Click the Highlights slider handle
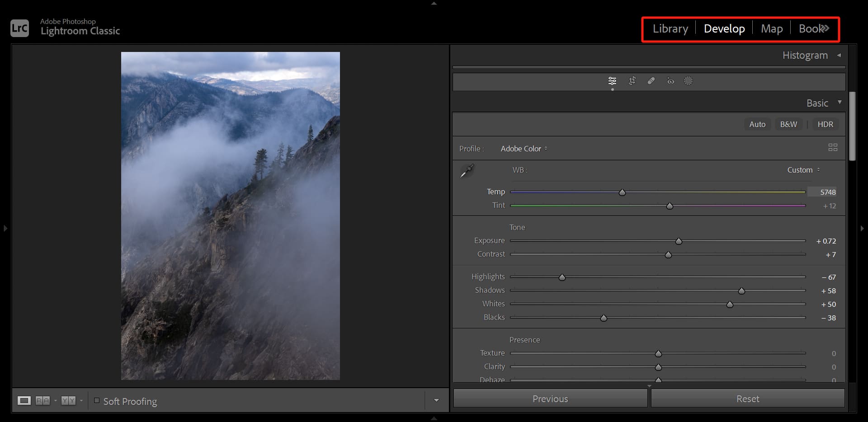This screenshot has width=868, height=422. 562,277
